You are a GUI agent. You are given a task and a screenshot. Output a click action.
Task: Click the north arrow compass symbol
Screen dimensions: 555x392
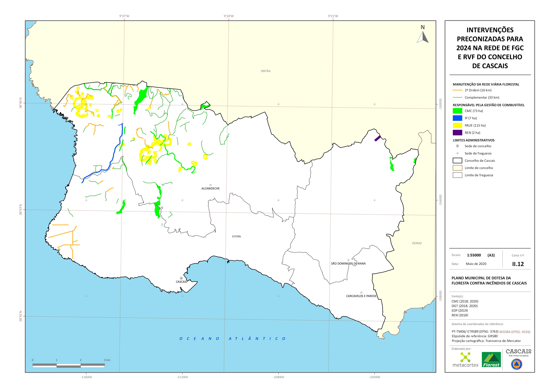coord(423,34)
